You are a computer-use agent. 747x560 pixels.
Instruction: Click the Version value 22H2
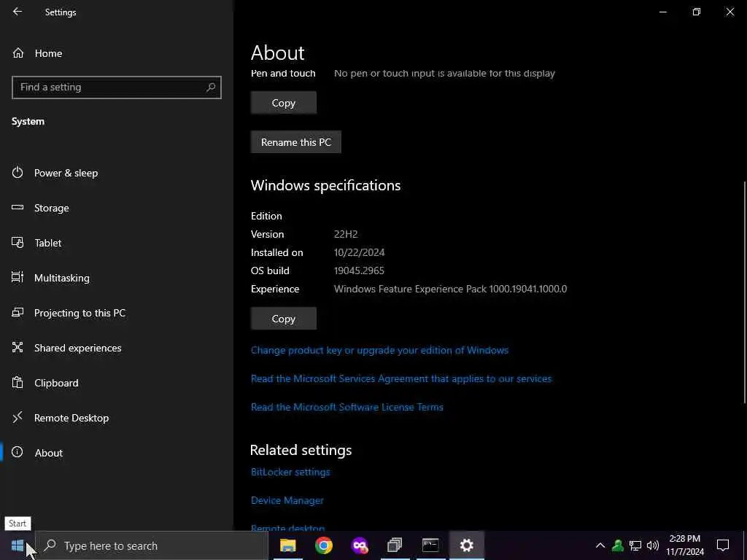tap(345, 234)
